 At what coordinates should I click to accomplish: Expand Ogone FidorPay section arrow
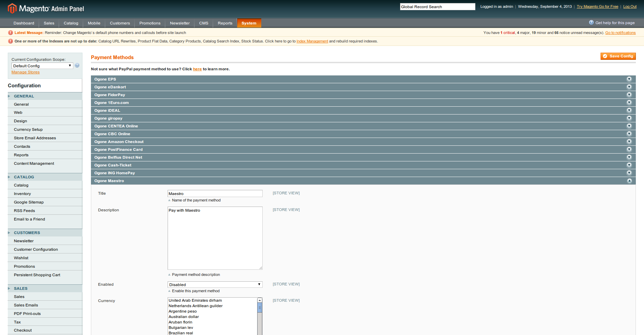[629, 95]
